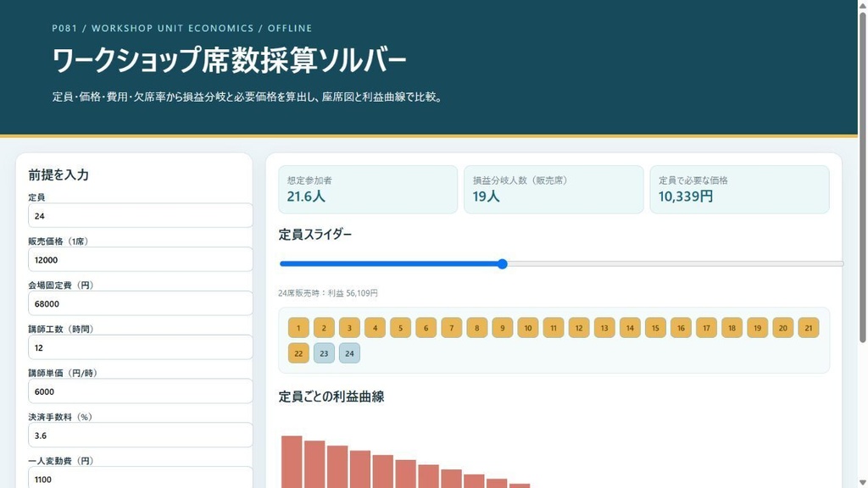This screenshot has width=868, height=488.
Task: Select seat 1 in the seat map
Action: 298,328
